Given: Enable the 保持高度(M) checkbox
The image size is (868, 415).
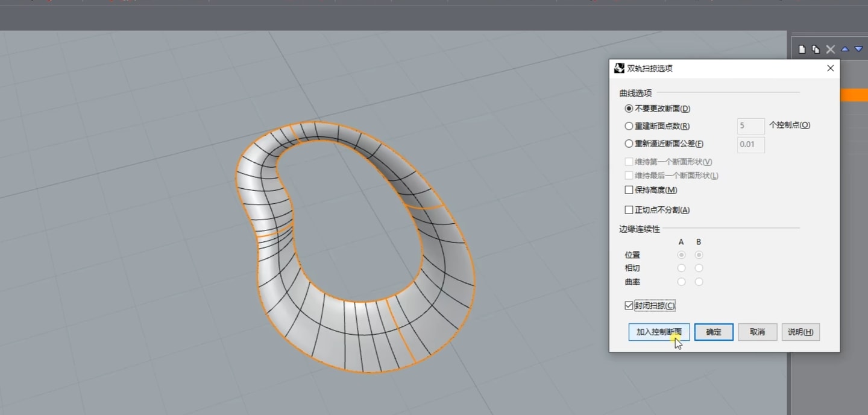Looking at the screenshot, I should (629, 190).
